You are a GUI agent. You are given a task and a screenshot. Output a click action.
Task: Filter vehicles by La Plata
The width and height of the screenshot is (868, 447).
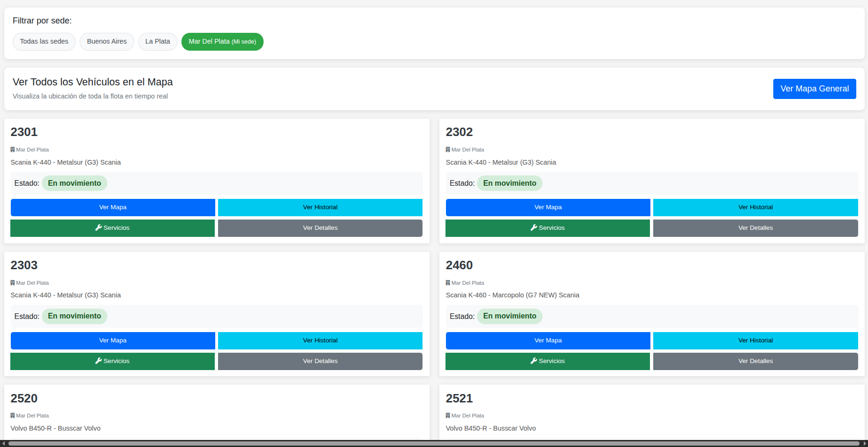(x=158, y=42)
